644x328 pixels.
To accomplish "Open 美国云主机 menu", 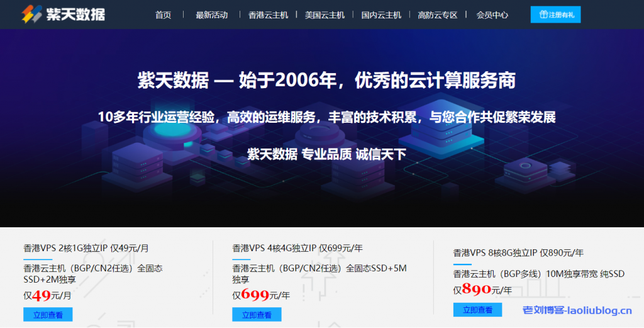I will (325, 15).
